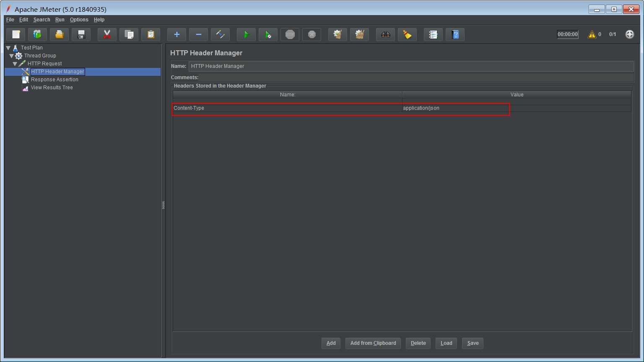Screen dimensions: 644x362
Task: Click the remote engines status icon
Action: point(630,34)
